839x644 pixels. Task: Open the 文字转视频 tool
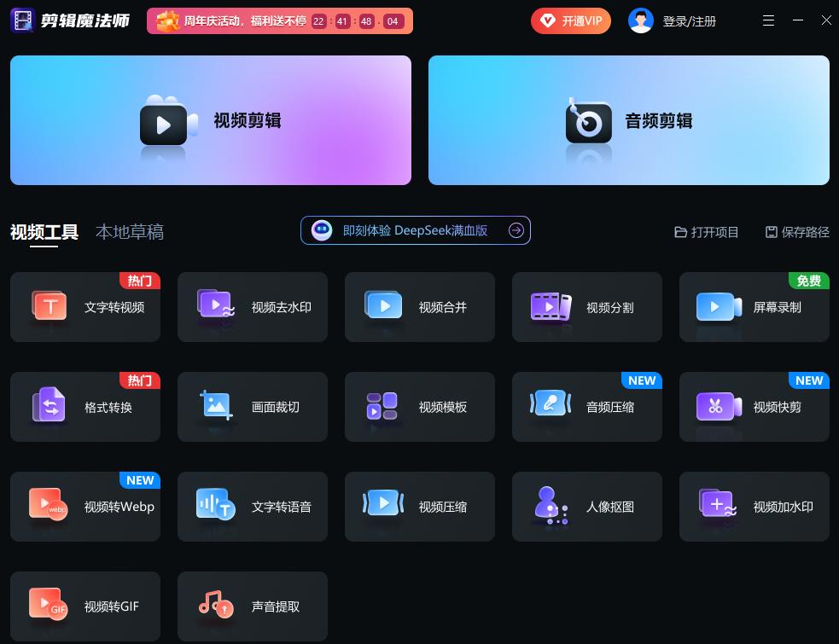(85, 307)
